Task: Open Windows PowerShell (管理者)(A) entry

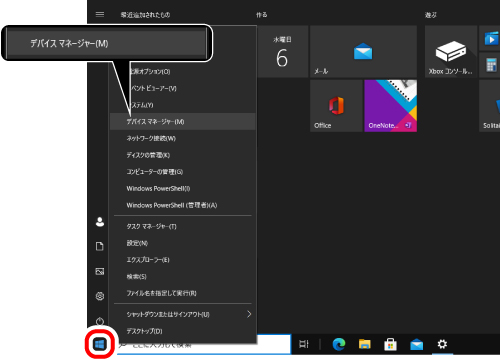Action: click(x=183, y=205)
